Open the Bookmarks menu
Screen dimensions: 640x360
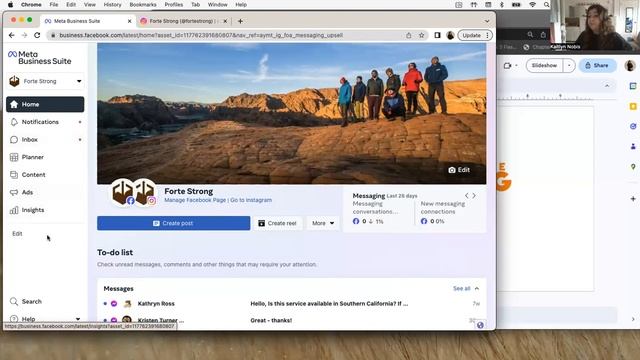143,4
